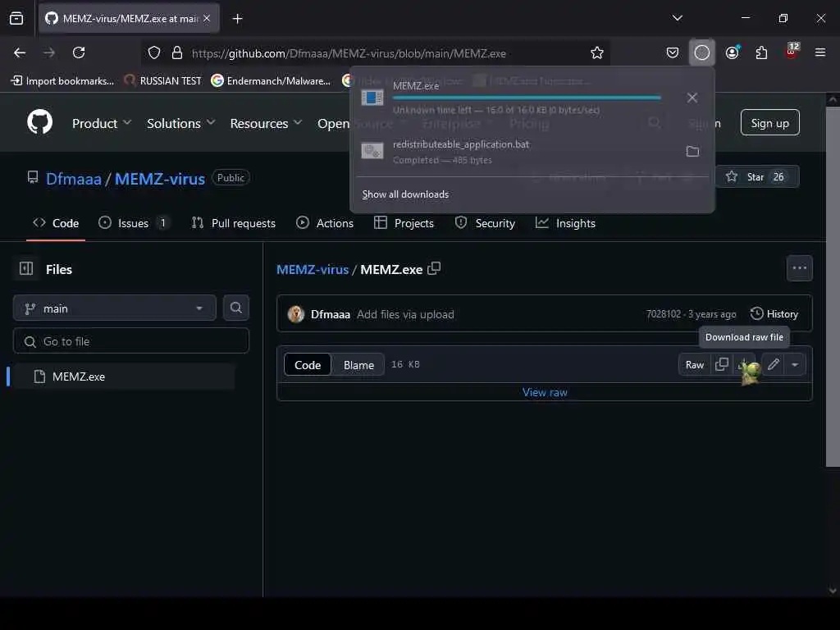
Task: Click the browser address bar URL
Action: 349,53
